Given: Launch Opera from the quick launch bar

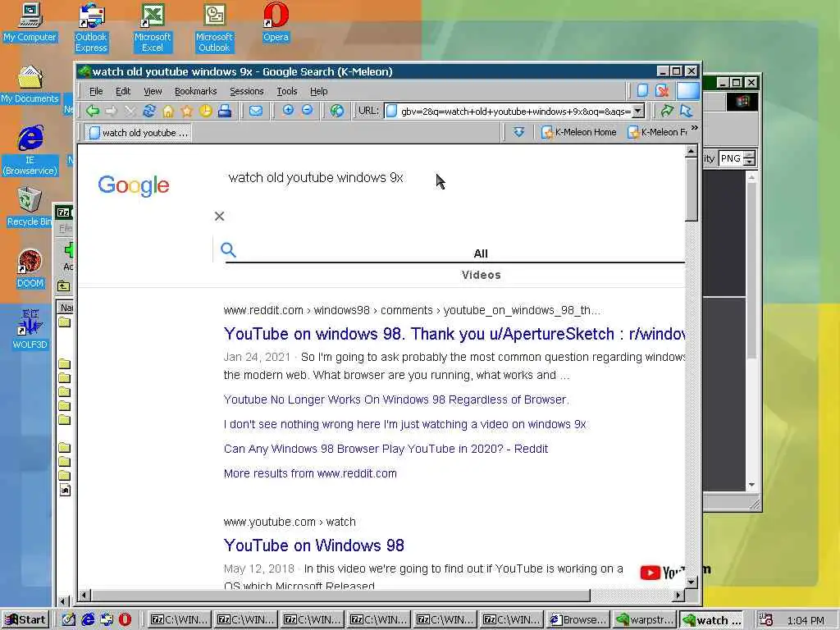Looking at the screenshot, I should [125, 619].
